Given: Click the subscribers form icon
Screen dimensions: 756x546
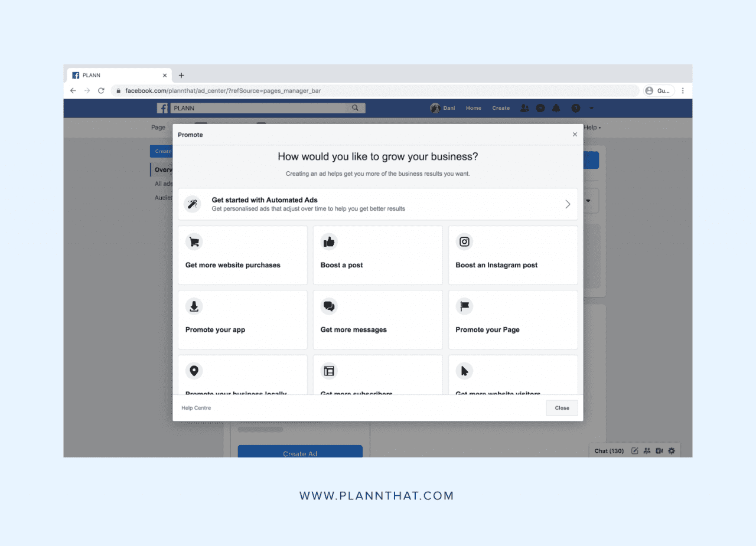Looking at the screenshot, I should (329, 371).
